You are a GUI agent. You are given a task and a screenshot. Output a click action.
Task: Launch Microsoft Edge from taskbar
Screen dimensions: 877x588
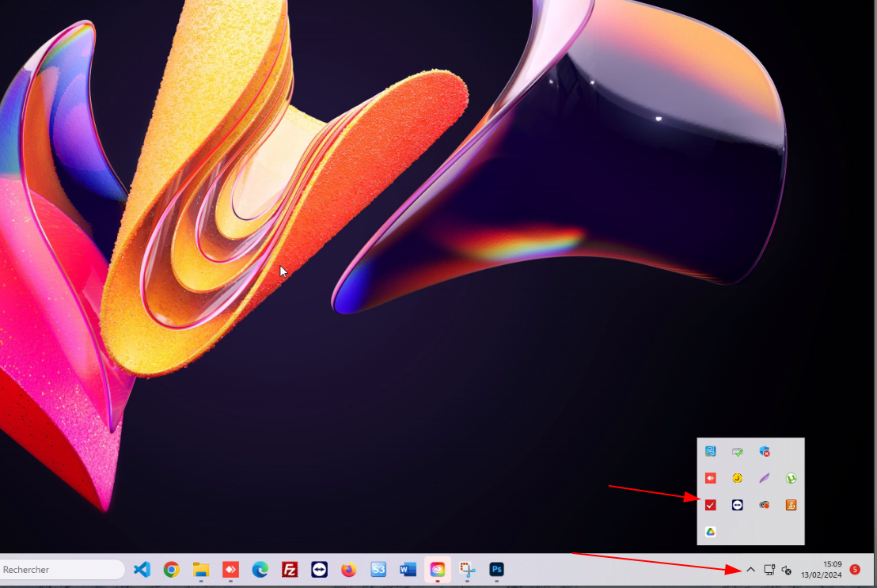pyautogui.click(x=260, y=570)
